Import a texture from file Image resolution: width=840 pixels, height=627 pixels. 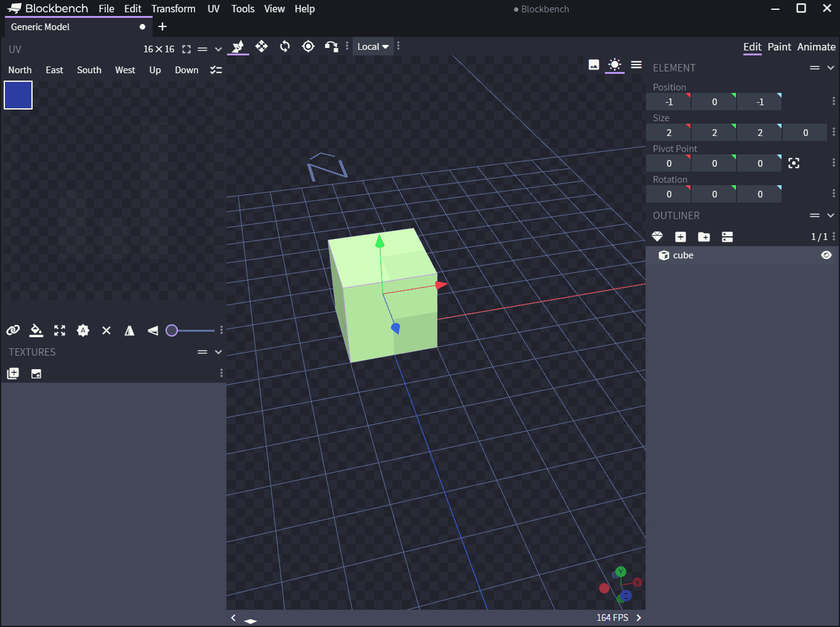(36, 373)
